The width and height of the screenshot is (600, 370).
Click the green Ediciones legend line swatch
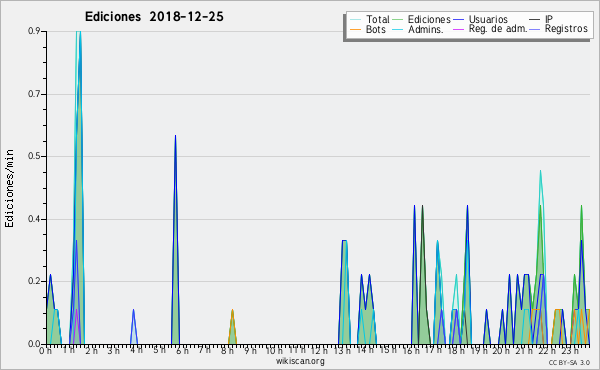pos(398,20)
